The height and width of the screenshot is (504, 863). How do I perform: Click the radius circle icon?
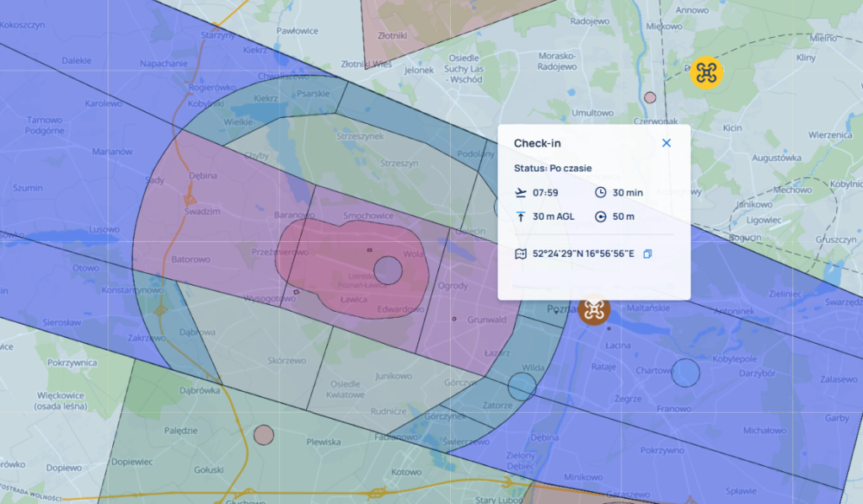600,217
